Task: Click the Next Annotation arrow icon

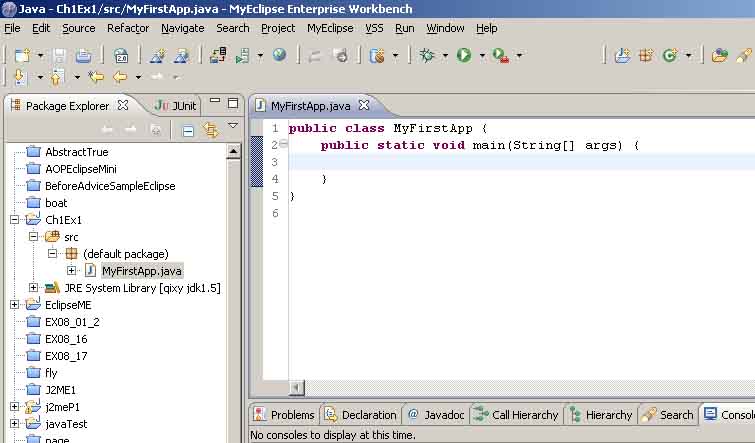Action: click(x=20, y=77)
